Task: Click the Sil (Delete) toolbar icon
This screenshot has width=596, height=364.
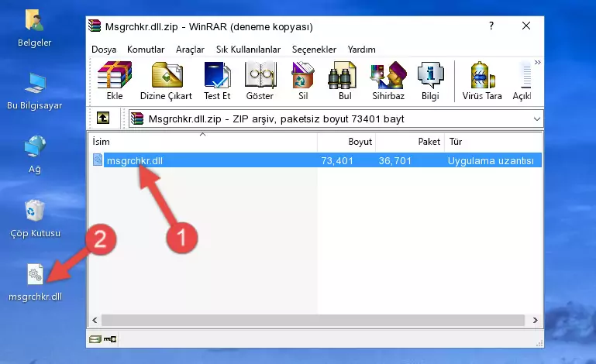Action: pos(303,81)
